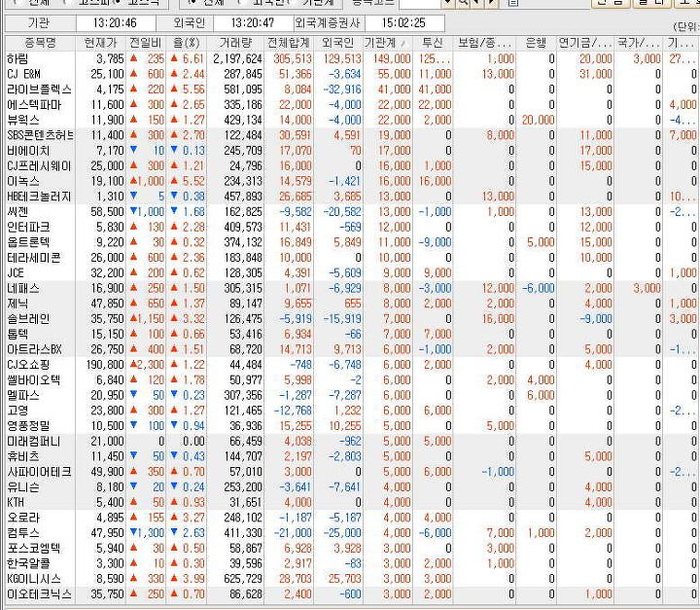Select the 유니슨 stock row
Image resolution: width=700 pixels, height=610 pixels.
click(353, 486)
